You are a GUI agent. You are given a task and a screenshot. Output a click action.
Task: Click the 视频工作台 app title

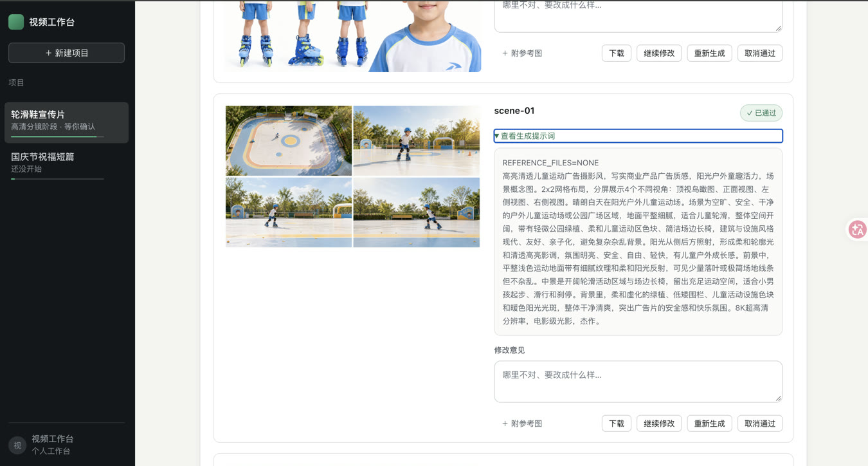coord(52,22)
